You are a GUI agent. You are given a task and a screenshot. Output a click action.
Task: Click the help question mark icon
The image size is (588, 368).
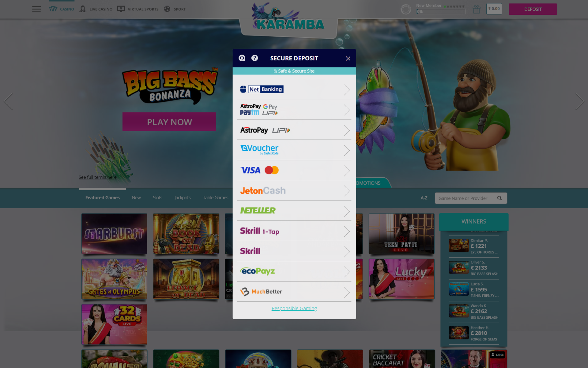pos(254,59)
